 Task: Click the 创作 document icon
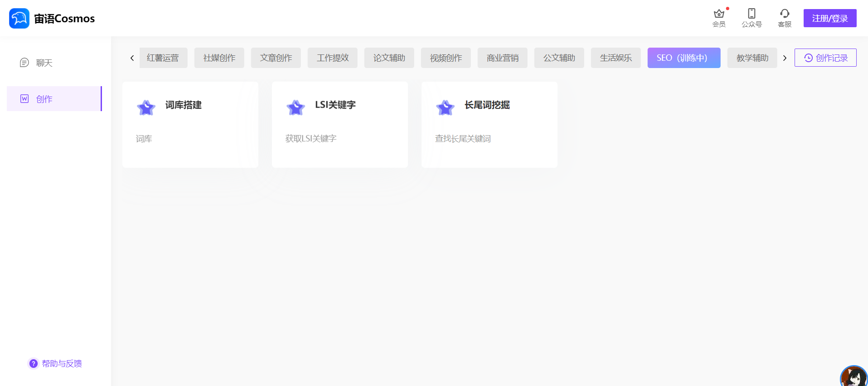24,98
